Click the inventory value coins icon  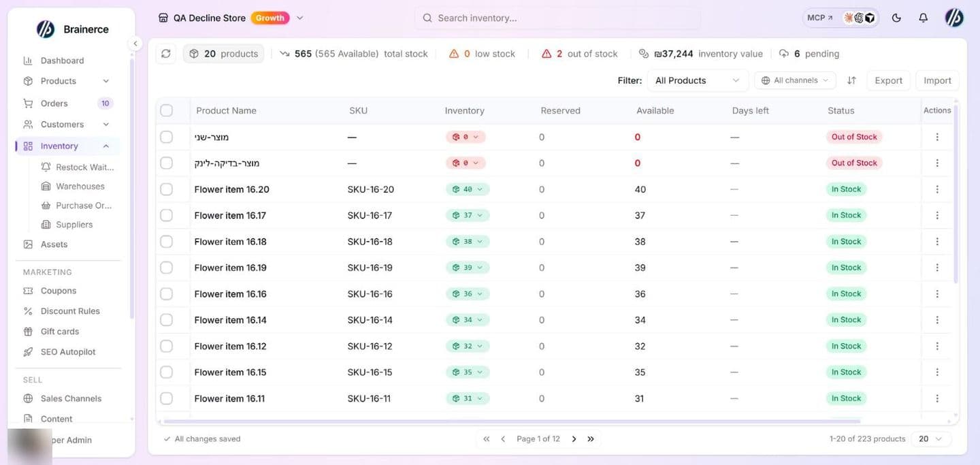point(644,54)
